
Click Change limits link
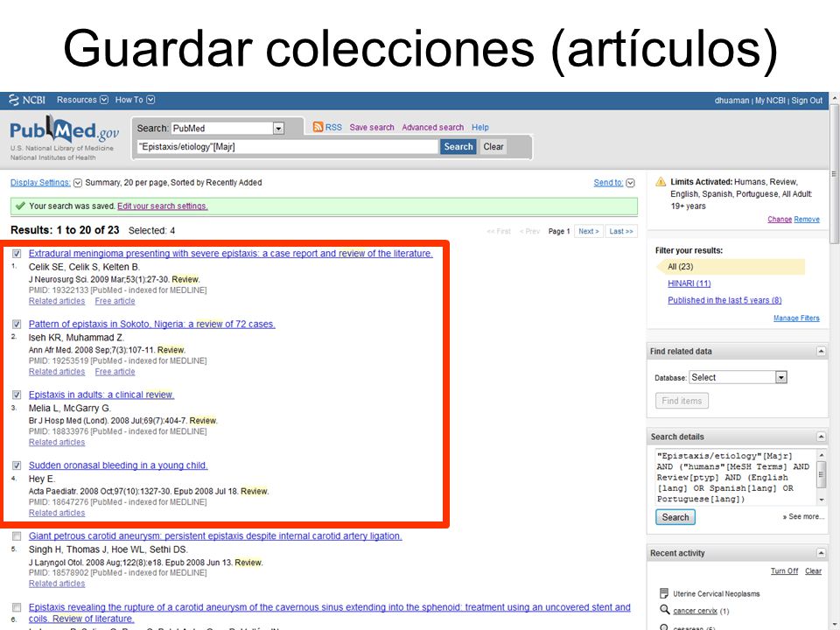(x=780, y=219)
